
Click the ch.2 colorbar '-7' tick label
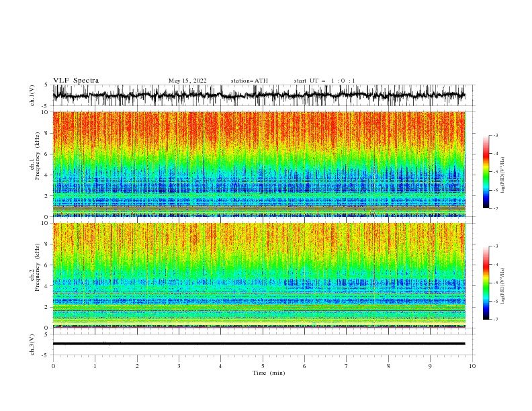tap(495, 320)
